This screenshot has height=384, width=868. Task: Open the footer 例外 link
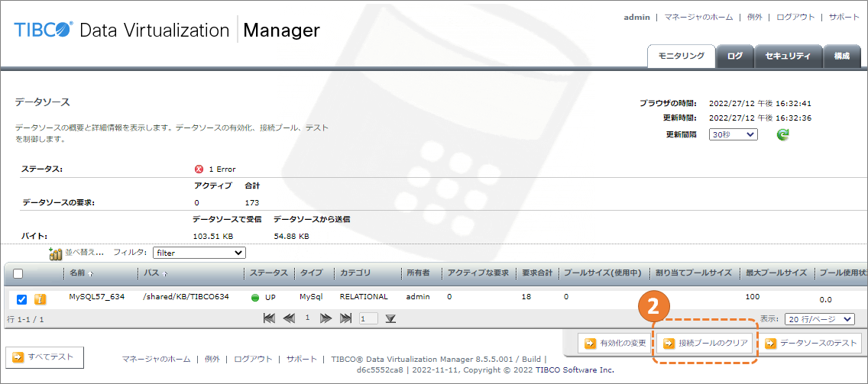tap(212, 359)
